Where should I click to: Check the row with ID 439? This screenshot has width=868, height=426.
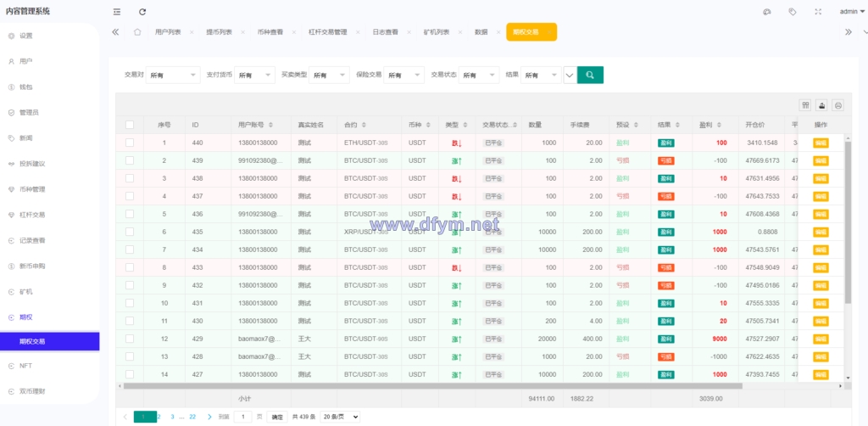[x=130, y=160]
